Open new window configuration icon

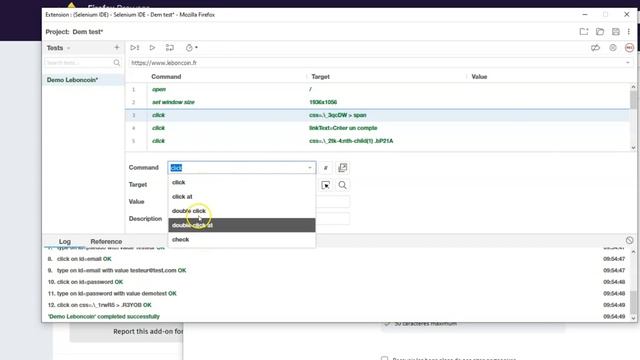[x=342, y=168]
